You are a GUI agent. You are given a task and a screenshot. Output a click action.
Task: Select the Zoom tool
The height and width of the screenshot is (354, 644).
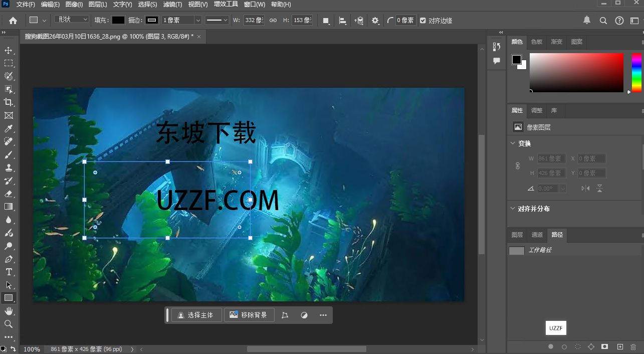(9, 324)
